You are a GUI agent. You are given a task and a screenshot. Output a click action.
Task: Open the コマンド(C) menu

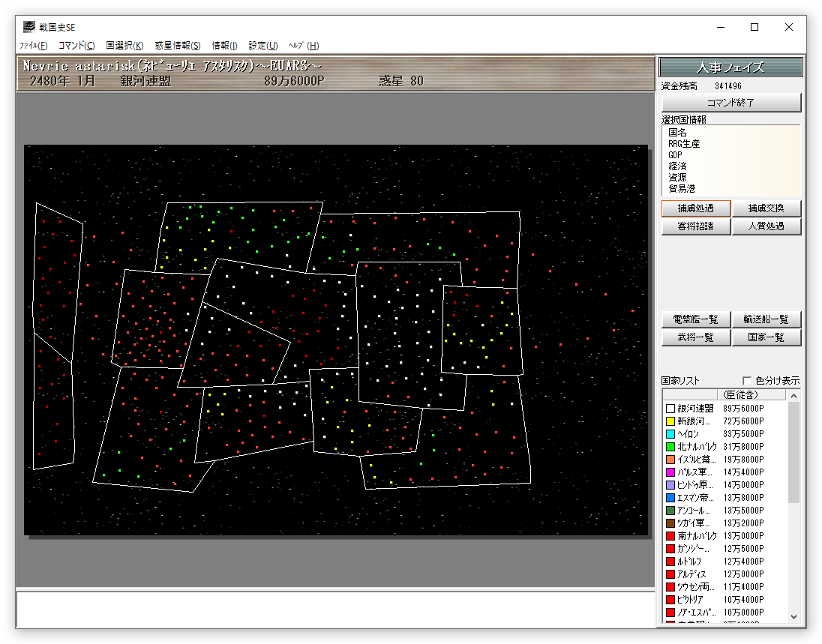tap(76, 46)
